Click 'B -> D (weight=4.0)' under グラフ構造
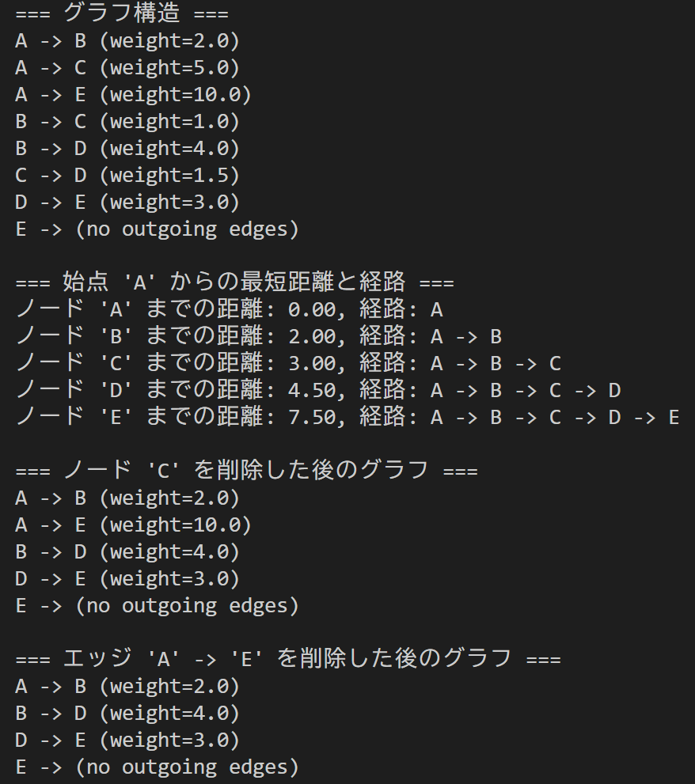Screen dimensions: 695x784 coord(127,148)
